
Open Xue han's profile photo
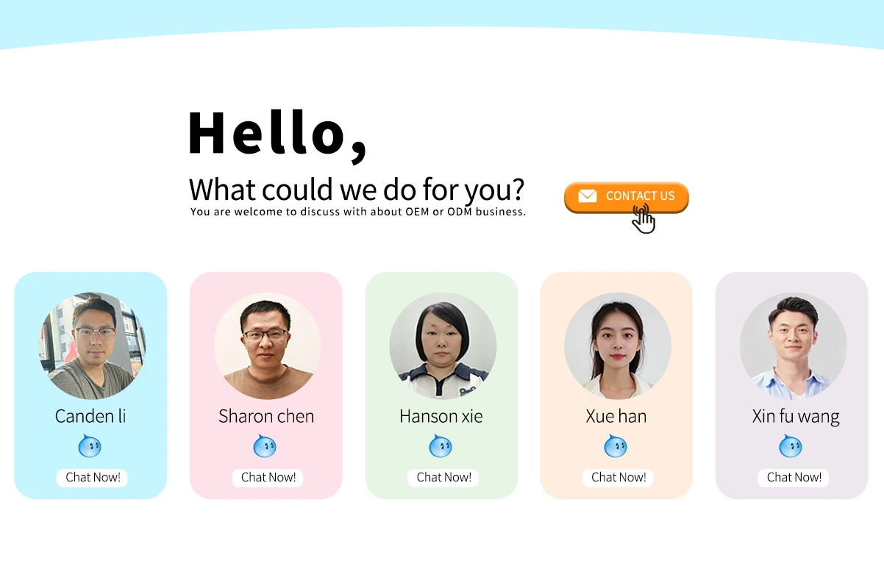(x=618, y=346)
